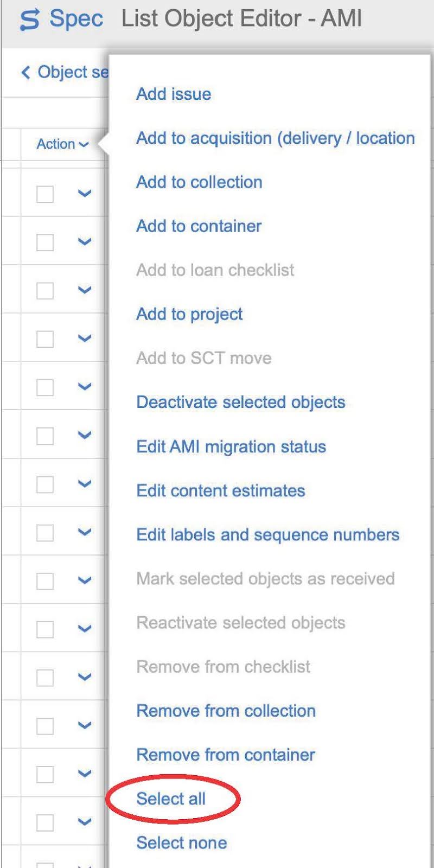Click Add to project

(189, 314)
